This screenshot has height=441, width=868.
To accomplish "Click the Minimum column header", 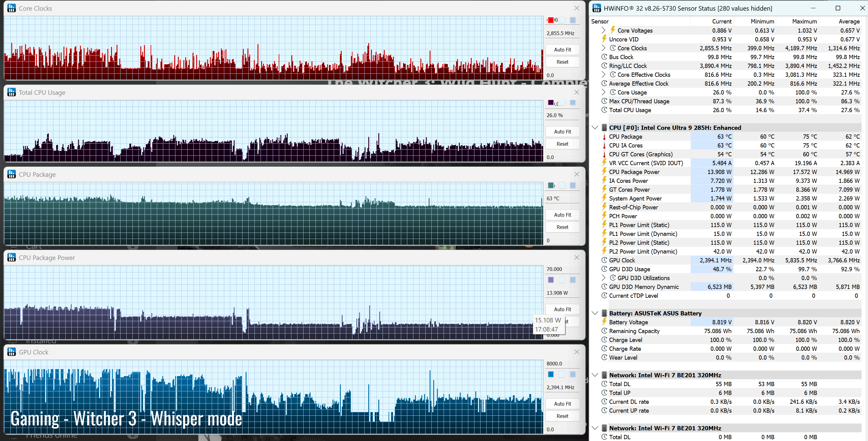I will (x=755, y=21).
